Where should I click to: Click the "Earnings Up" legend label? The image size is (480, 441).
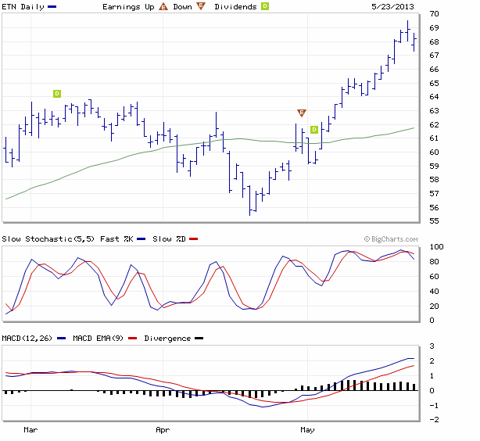(128, 7)
